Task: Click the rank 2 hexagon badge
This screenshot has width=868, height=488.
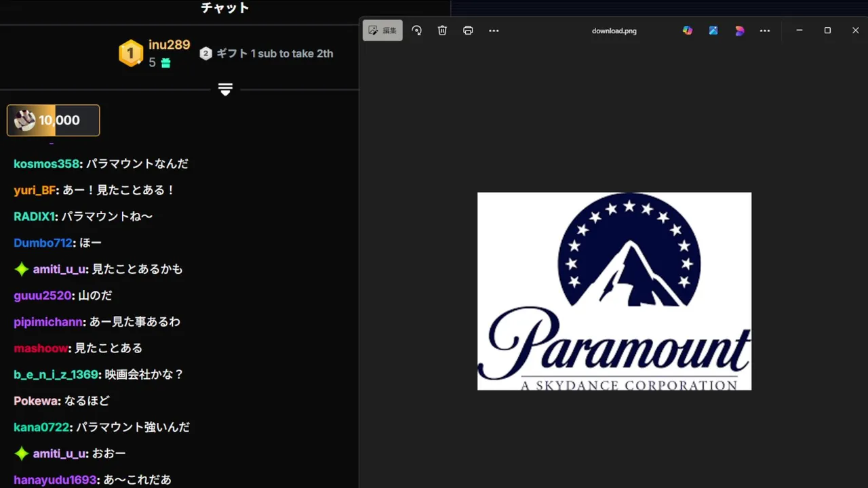Action: [x=206, y=54]
